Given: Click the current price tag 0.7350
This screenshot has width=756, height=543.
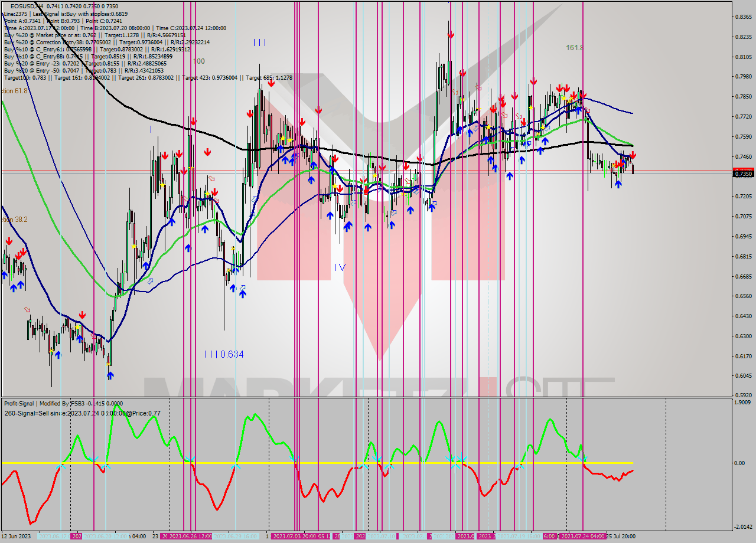Looking at the screenshot, I should pyautogui.click(x=743, y=174).
